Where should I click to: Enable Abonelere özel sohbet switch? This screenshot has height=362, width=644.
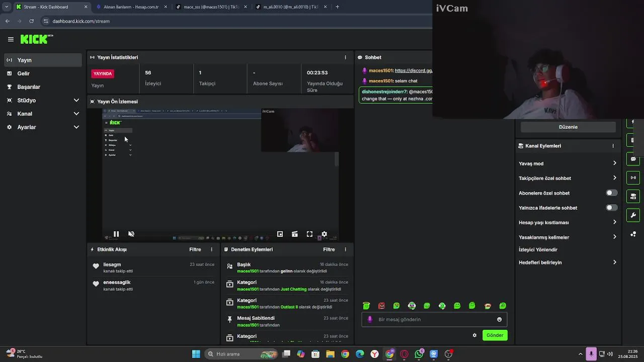pyautogui.click(x=611, y=193)
